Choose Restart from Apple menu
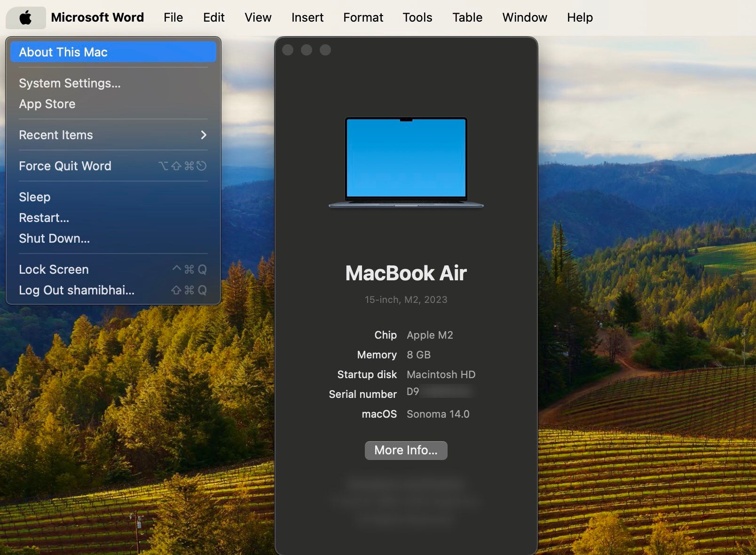 [113, 218]
